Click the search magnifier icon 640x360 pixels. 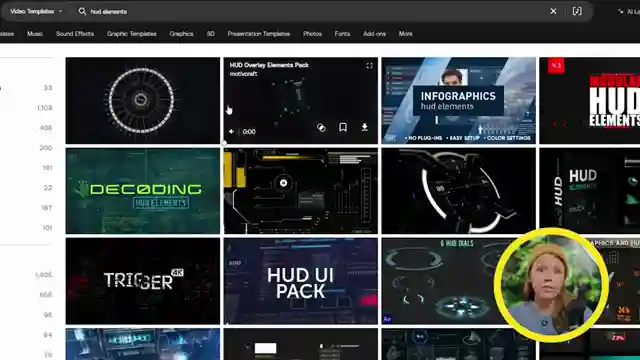pos(82,11)
